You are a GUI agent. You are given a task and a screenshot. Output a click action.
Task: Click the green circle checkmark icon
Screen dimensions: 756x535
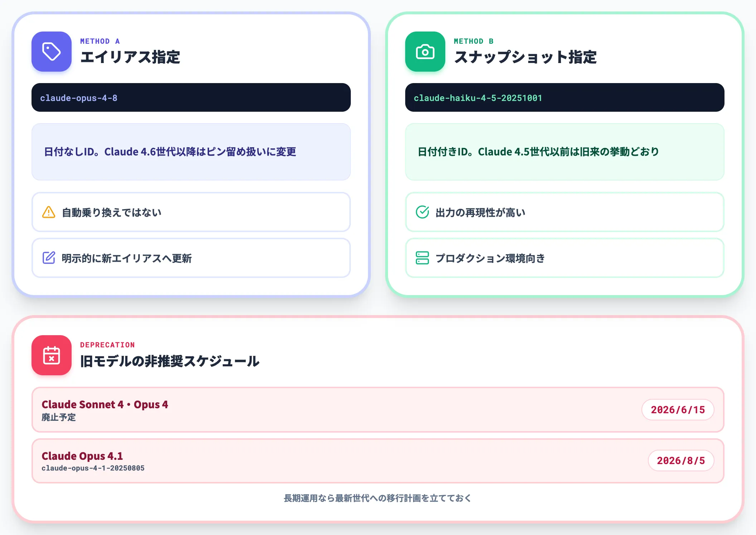pyautogui.click(x=422, y=212)
